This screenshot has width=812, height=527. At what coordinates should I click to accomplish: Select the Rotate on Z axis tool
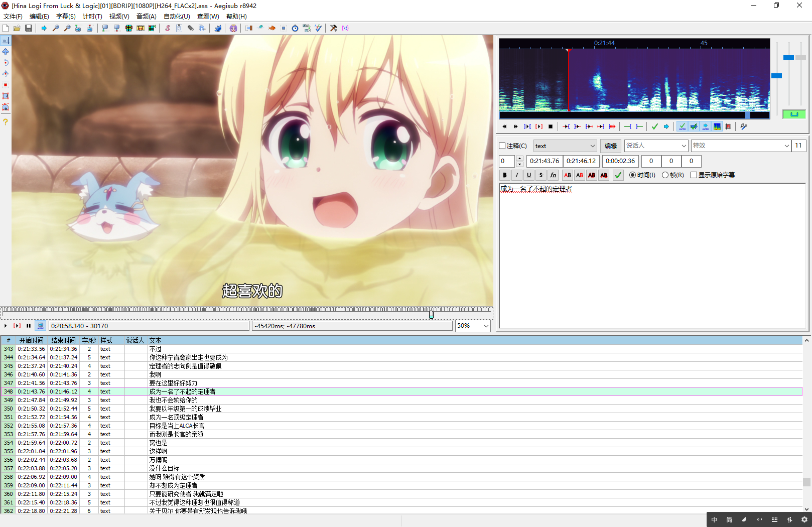(x=6, y=63)
